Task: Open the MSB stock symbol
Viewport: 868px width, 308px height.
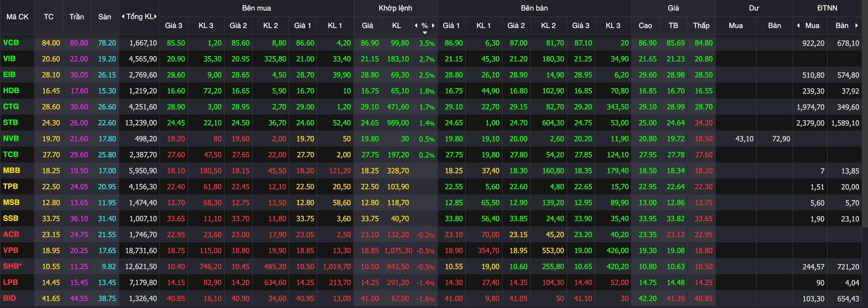Action: [11, 203]
